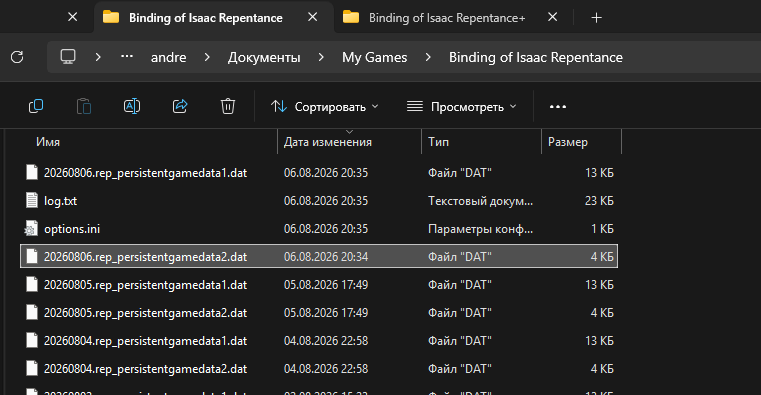Click the 06.08.2026 20:34 date cell
The width and height of the screenshot is (761, 395).
[326, 257]
